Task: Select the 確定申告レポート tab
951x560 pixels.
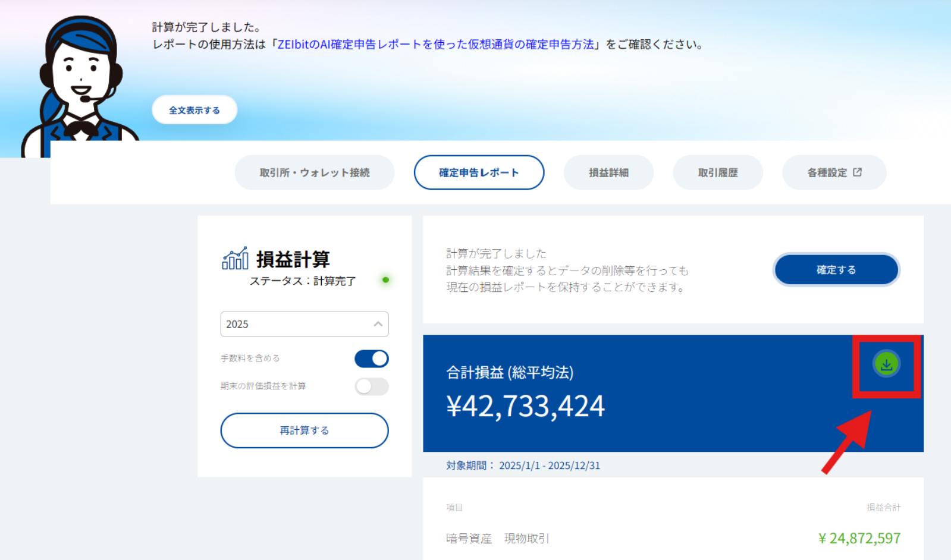Action: [x=479, y=172]
